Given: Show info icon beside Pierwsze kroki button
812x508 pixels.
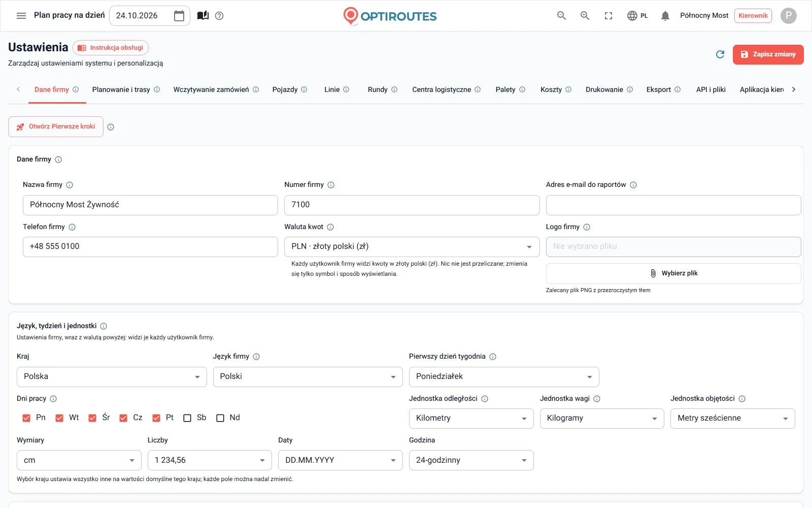Looking at the screenshot, I should (x=111, y=127).
